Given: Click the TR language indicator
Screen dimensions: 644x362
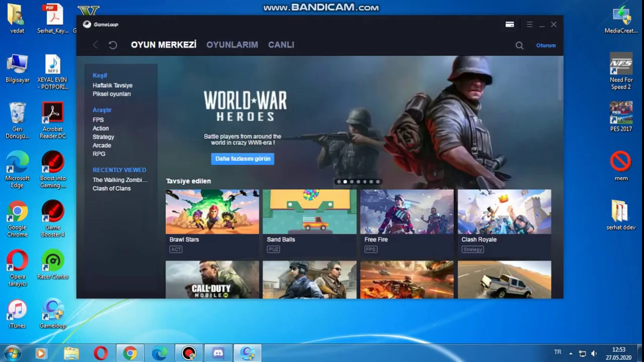Looking at the screenshot, I should [557, 352].
